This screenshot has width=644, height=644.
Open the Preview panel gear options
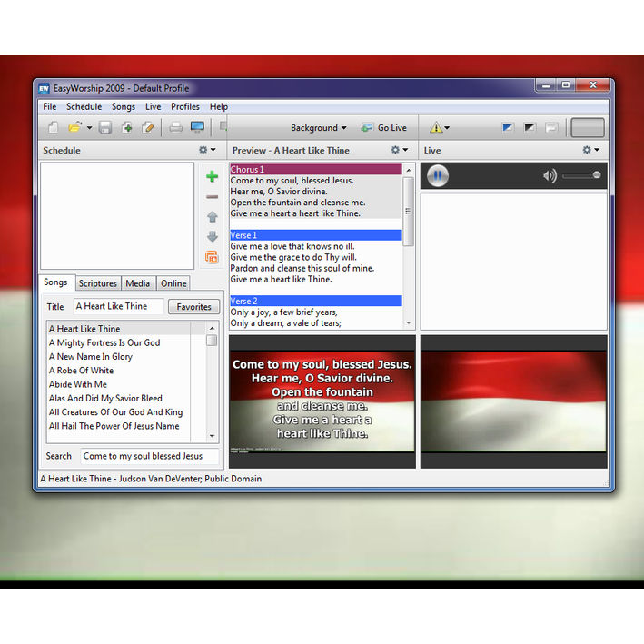point(400,150)
